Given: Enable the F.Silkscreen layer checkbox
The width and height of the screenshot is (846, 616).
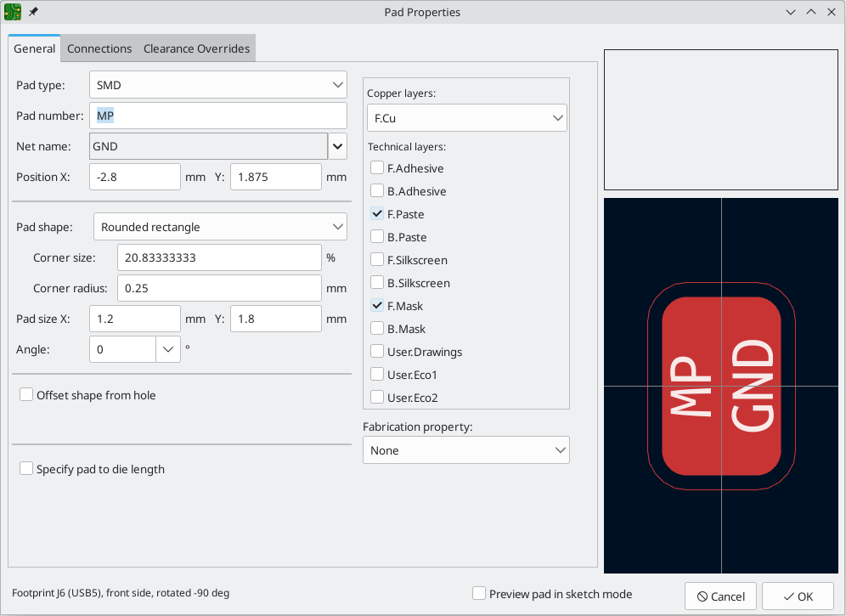Looking at the screenshot, I should point(377,260).
